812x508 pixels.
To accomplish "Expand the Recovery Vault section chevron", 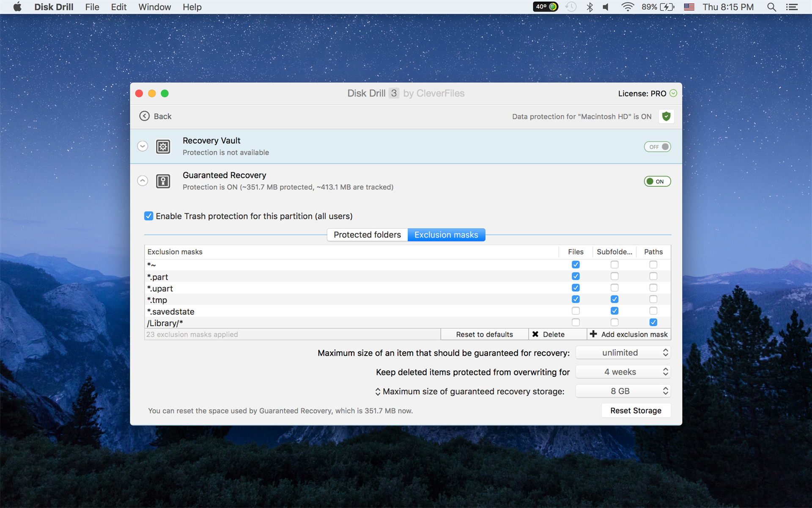I will [x=143, y=146].
